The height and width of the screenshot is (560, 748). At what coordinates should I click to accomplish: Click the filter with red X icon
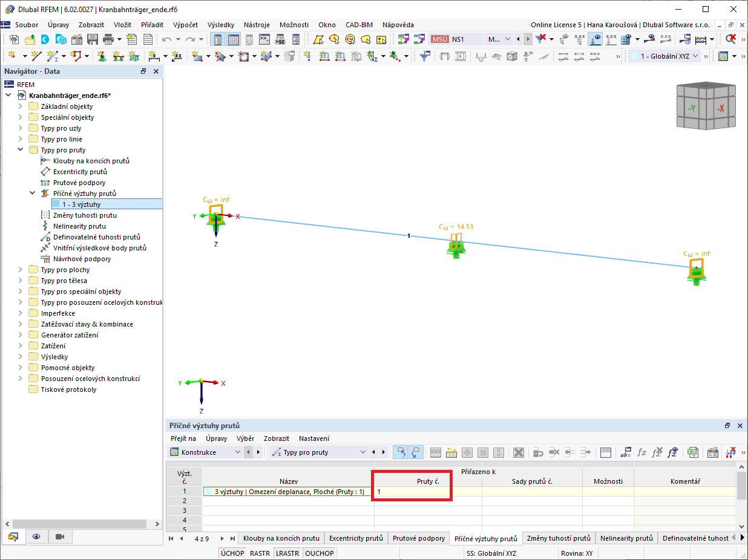542,39
